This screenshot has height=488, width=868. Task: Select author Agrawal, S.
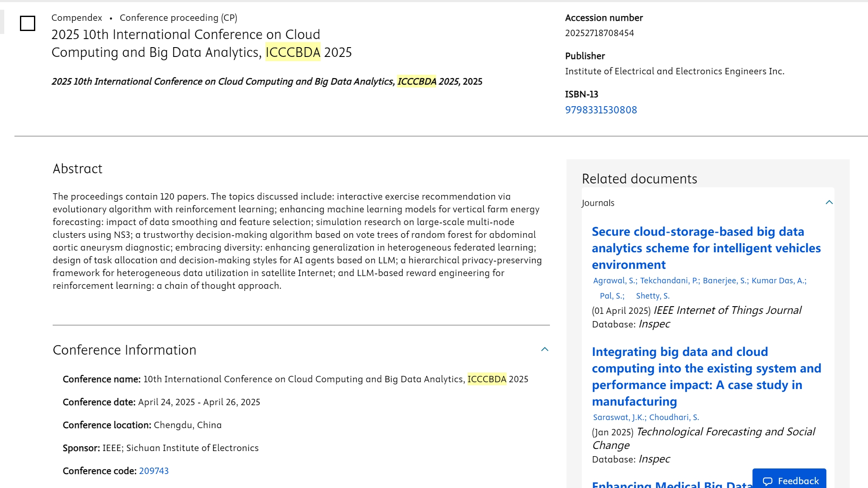(615, 281)
